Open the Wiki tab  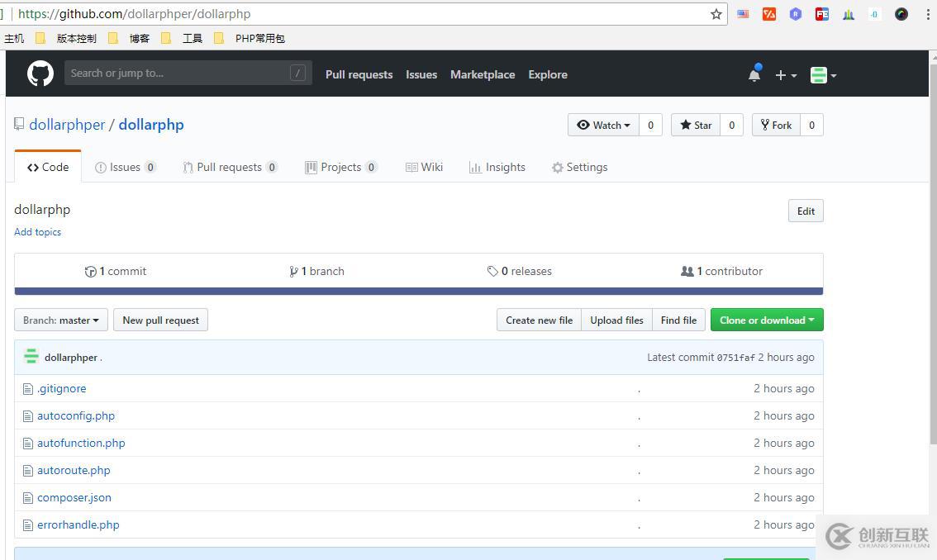[424, 168]
